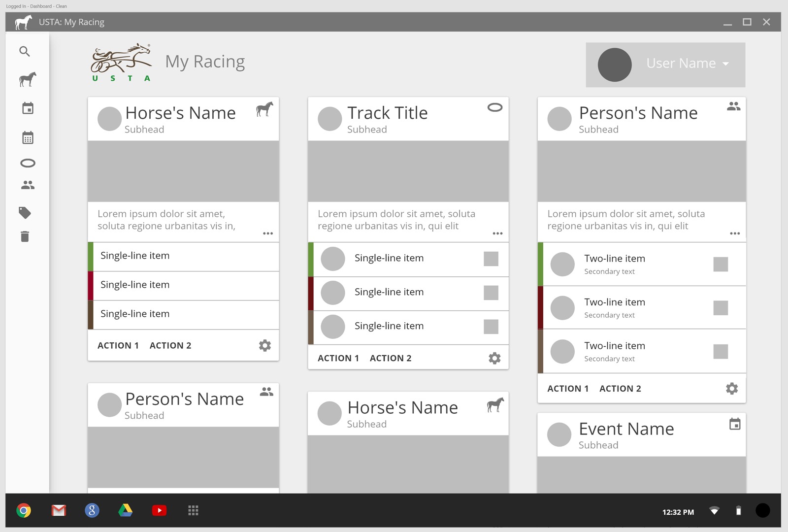Image resolution: width=788 pixels, height=532 pixels.
Task: Click the gear icon on top Horse's Name card
Action: pos(265,345)
